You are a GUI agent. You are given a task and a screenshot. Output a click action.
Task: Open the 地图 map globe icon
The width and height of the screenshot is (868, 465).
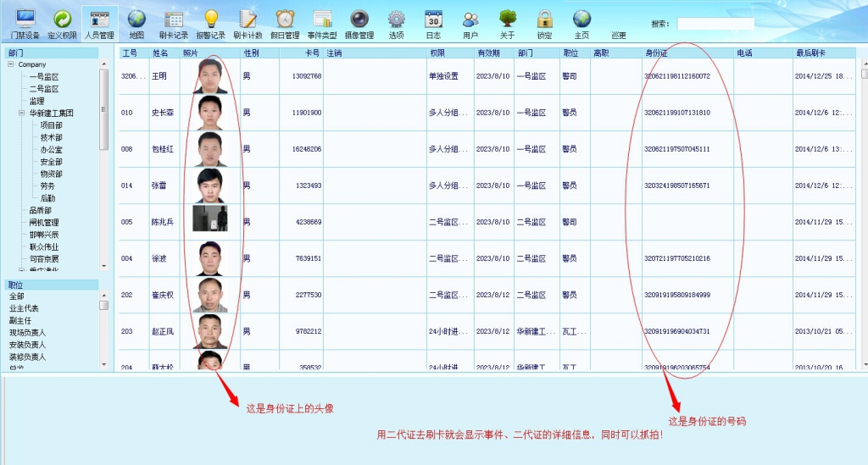tap(136, 24)
